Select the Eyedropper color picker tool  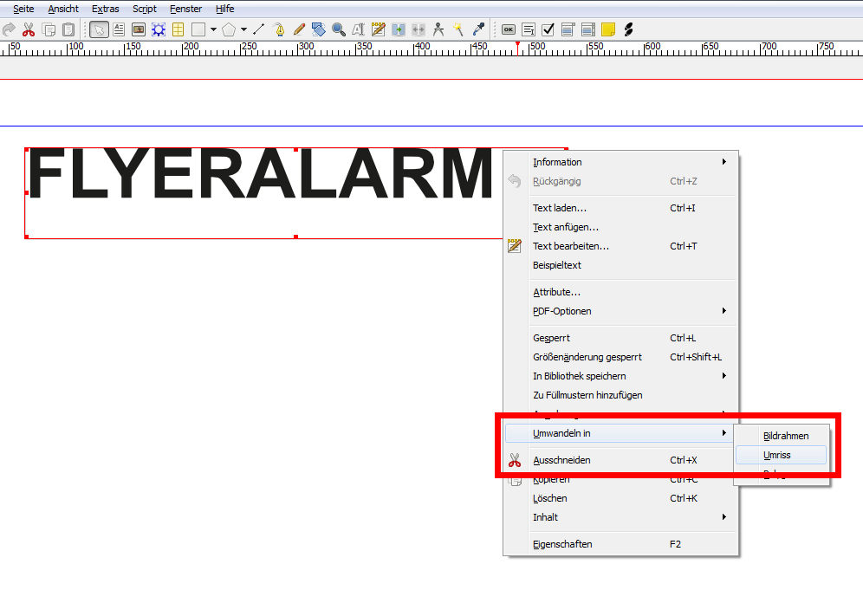click(477, 29)
